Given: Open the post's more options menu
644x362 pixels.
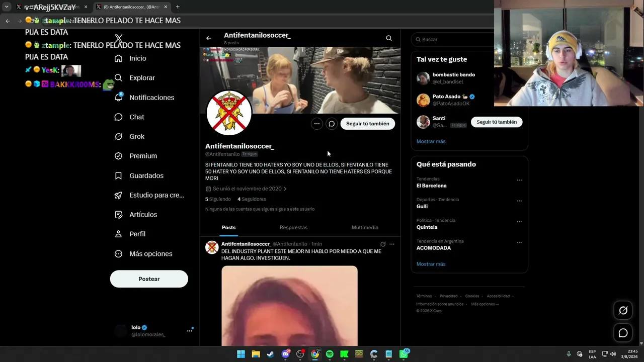Looking at the screenshot, I should (x=392, y=244).
